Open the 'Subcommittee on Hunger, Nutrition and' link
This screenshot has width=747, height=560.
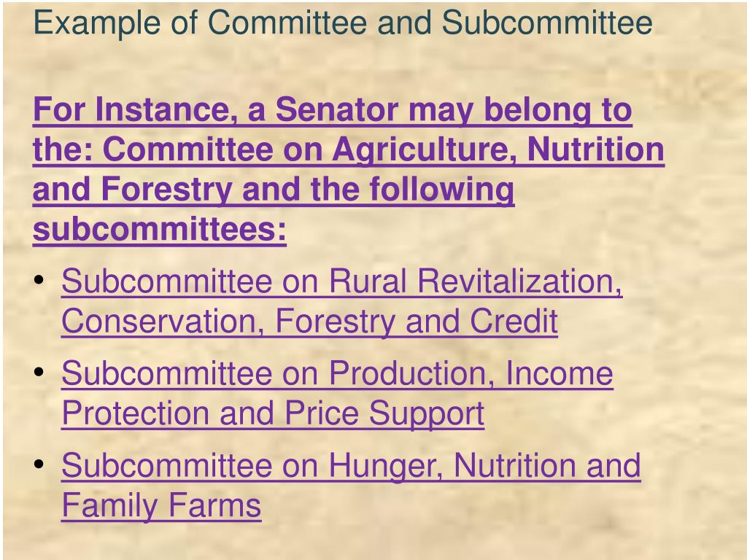[x=351, y=467]
